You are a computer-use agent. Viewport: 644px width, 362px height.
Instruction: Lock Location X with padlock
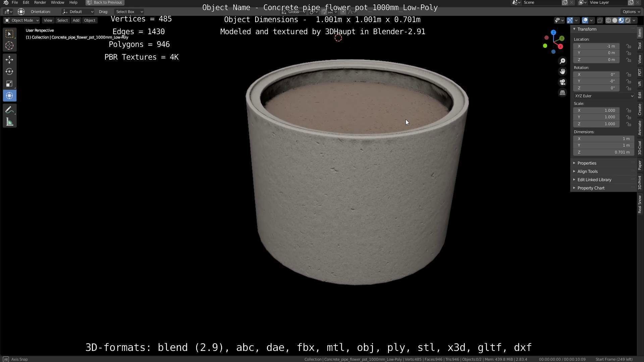click(629, 46)
